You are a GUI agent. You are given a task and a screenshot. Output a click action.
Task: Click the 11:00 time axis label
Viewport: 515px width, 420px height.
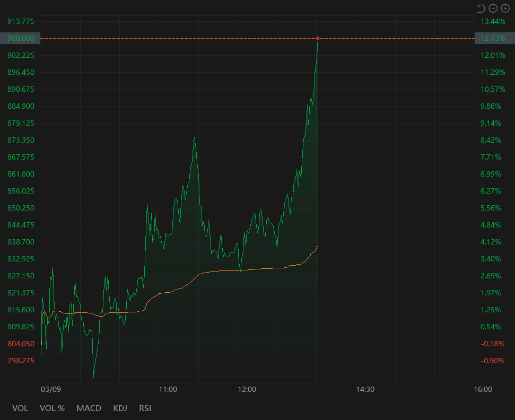[x=168, y=389]
